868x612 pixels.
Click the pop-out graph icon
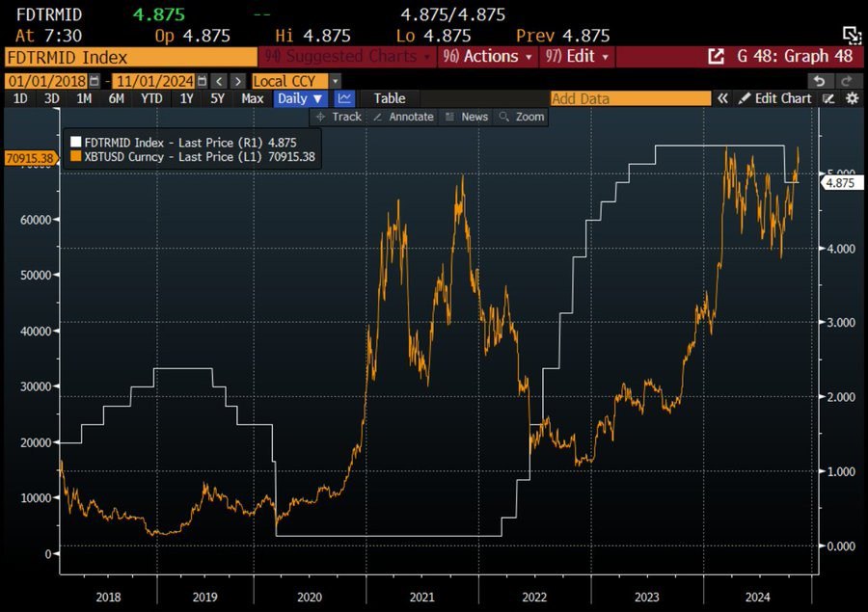click(x=716, y=56)
